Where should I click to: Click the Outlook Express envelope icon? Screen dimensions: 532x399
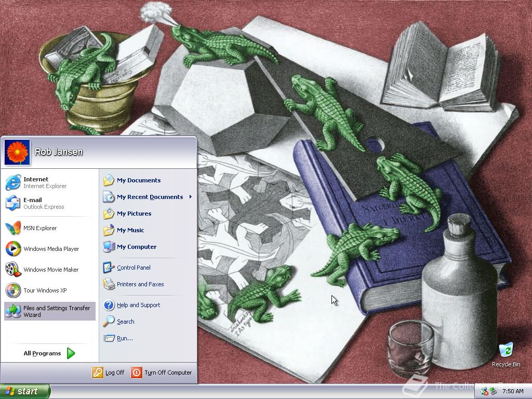[x=13, y=203]
